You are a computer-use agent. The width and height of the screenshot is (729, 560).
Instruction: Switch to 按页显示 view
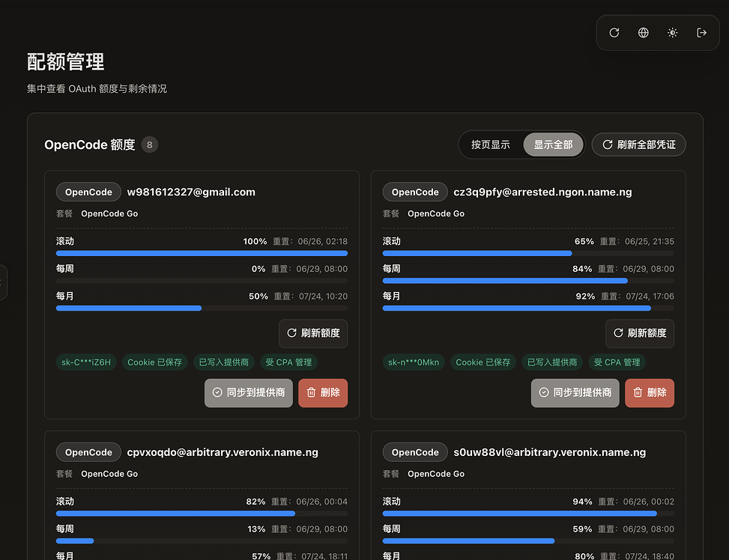click(x=491, y=144)
